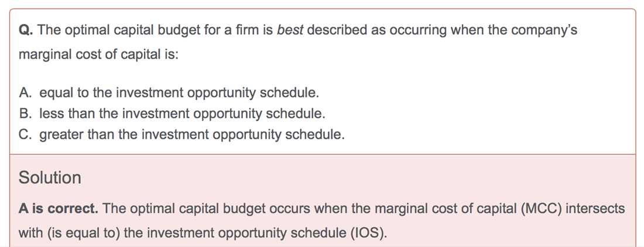
Task: Click the bold Q. question label
Action: [26, 30]
